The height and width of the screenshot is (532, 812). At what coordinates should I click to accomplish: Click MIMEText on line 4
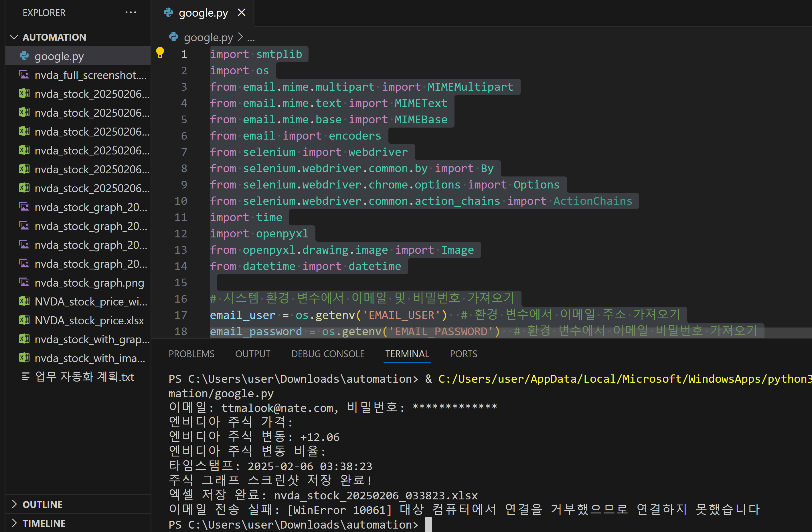(x=421, y=103)
